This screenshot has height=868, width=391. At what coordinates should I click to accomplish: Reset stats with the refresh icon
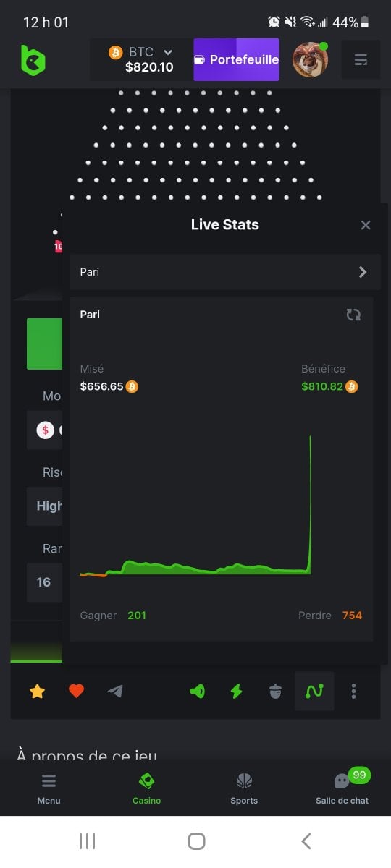click(353, 315)
